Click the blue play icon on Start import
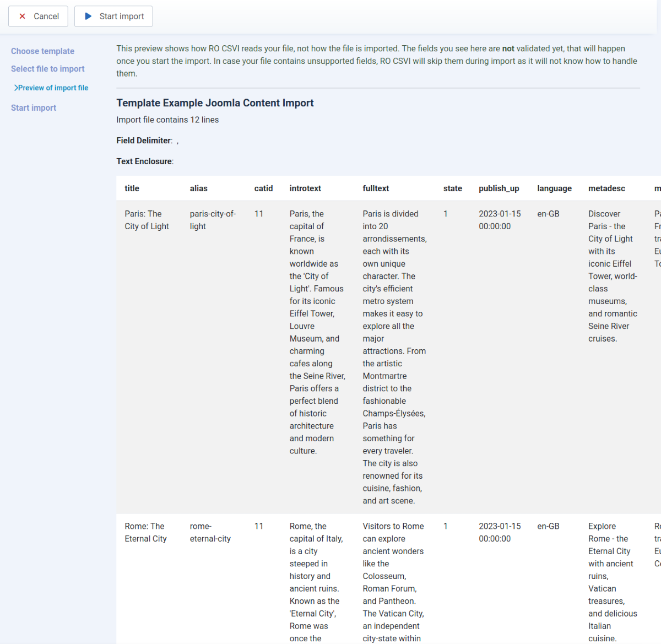 [88, 17]
